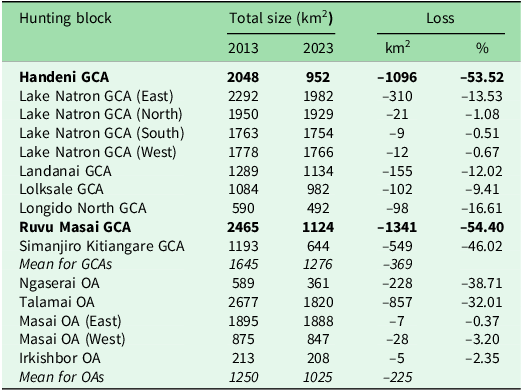523x391 pixels.
Task: Select the Handeni GCA row label
Action: pos(64,77)
